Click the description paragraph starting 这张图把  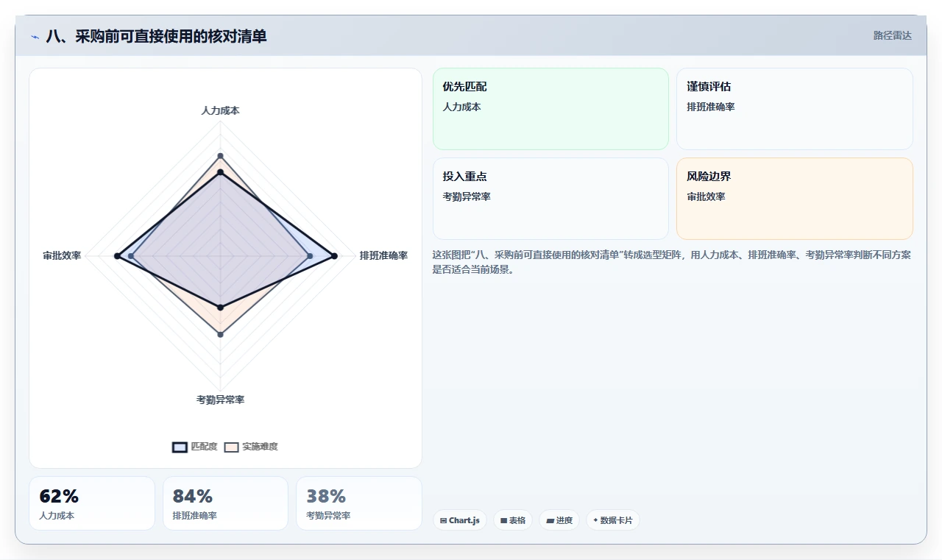click(672, 262)
